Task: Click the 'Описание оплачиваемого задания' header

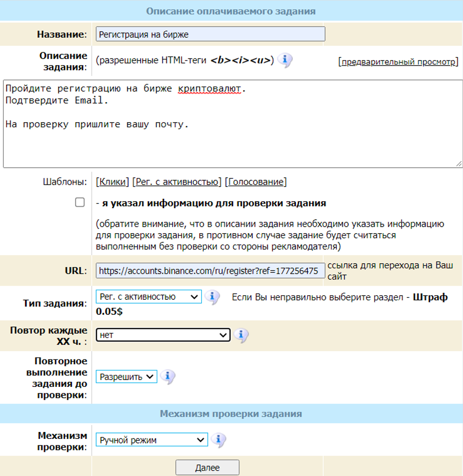Action: (x=231, y=11)
